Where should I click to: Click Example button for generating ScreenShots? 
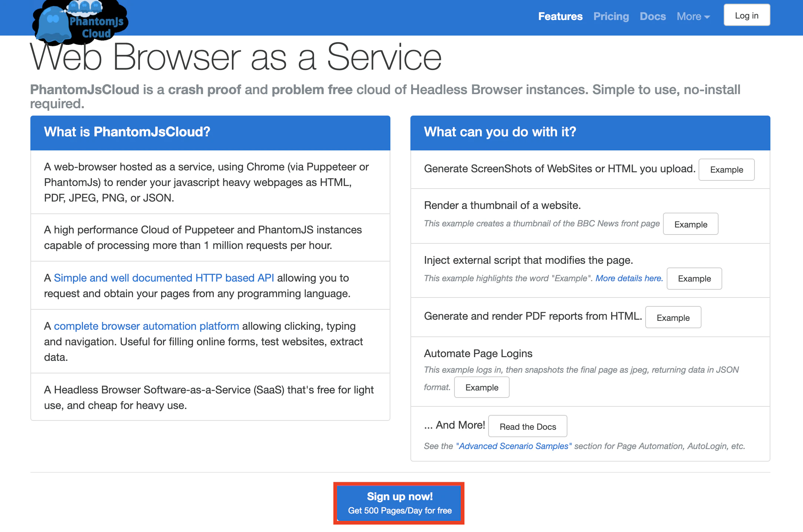[726, 170]
